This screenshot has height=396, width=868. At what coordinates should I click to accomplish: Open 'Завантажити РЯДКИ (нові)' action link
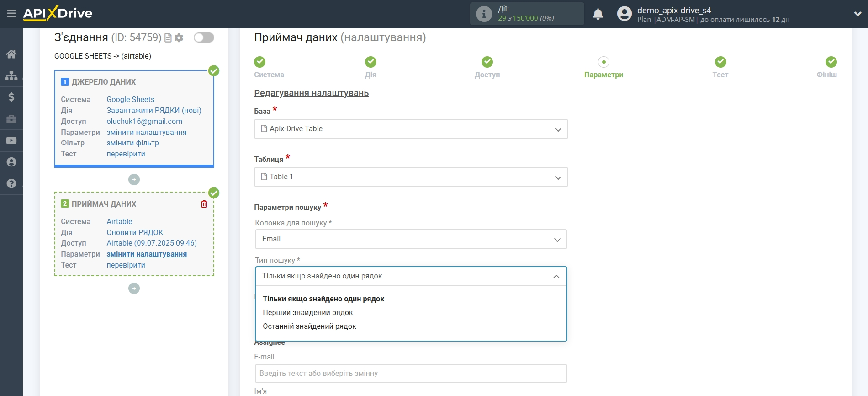154,111
